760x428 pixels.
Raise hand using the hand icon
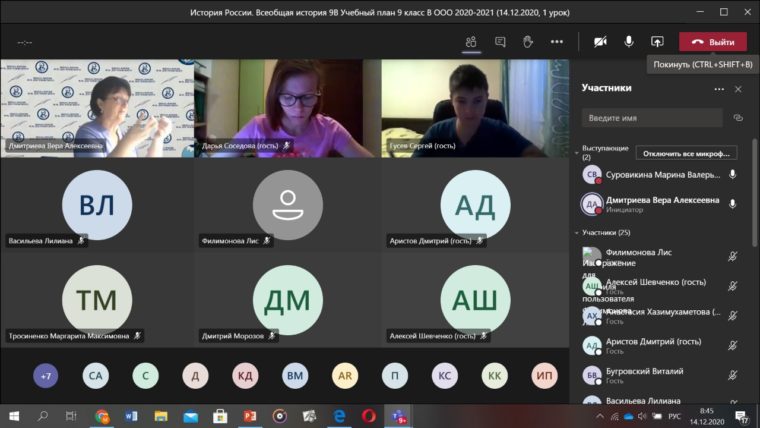528,42
